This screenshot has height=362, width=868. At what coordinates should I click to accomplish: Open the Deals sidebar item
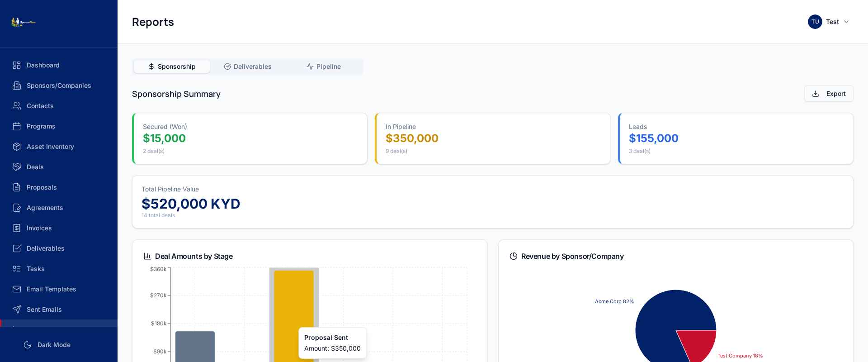(59, 167)
